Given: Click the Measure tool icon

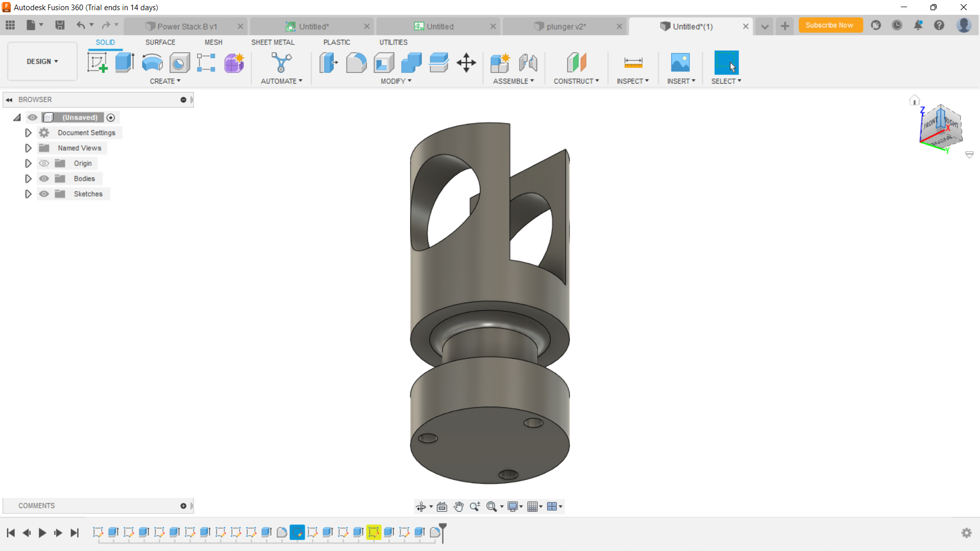Looking at the screenshot, I should (633, 63).
